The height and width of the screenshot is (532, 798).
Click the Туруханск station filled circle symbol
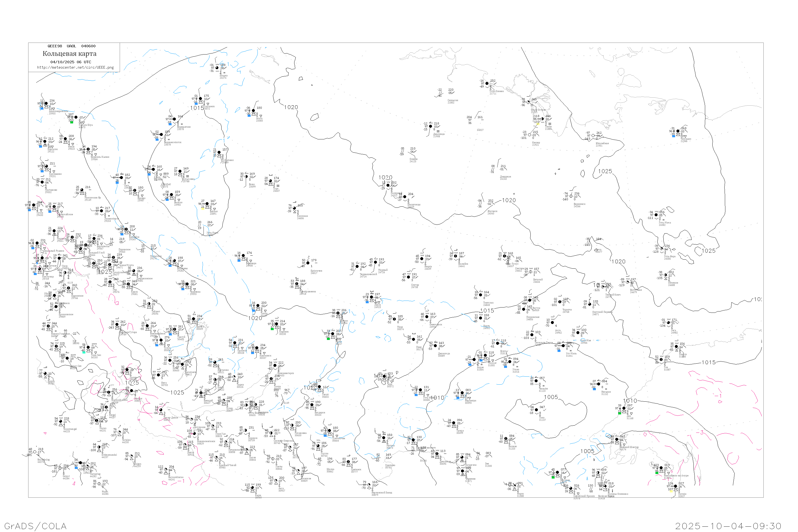point(201,99)
